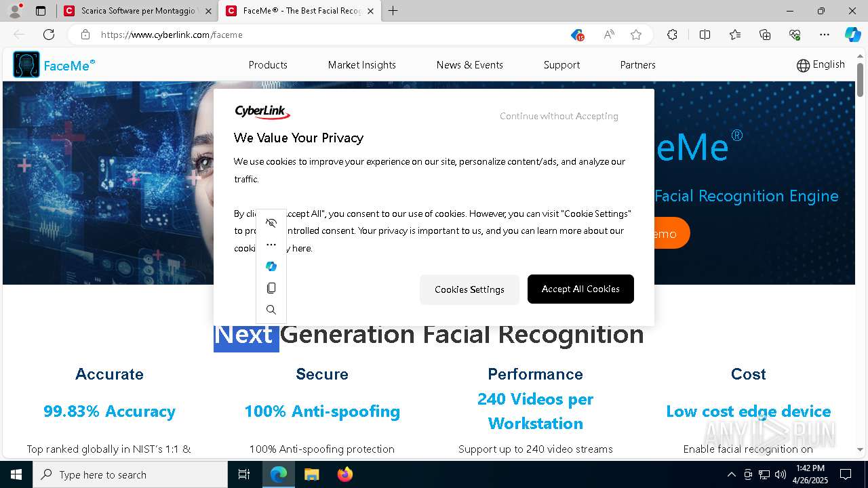Viewport: 868px width, 488px height.
Task: Open the Copilot sidebar icon
Action: pos(852,35)
